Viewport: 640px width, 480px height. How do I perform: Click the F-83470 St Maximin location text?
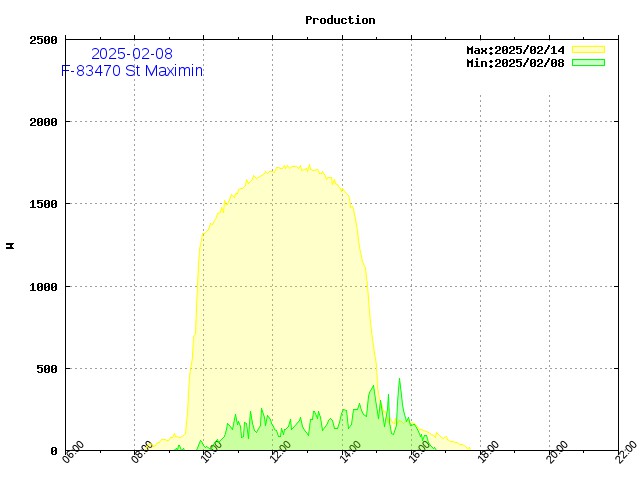click(x=131, y=71)
